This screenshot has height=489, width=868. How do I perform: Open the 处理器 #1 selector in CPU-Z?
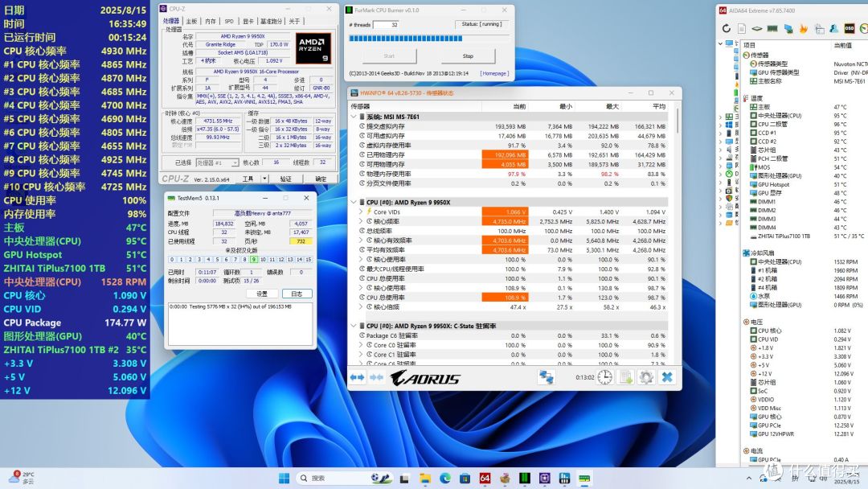tap(217, 162)
